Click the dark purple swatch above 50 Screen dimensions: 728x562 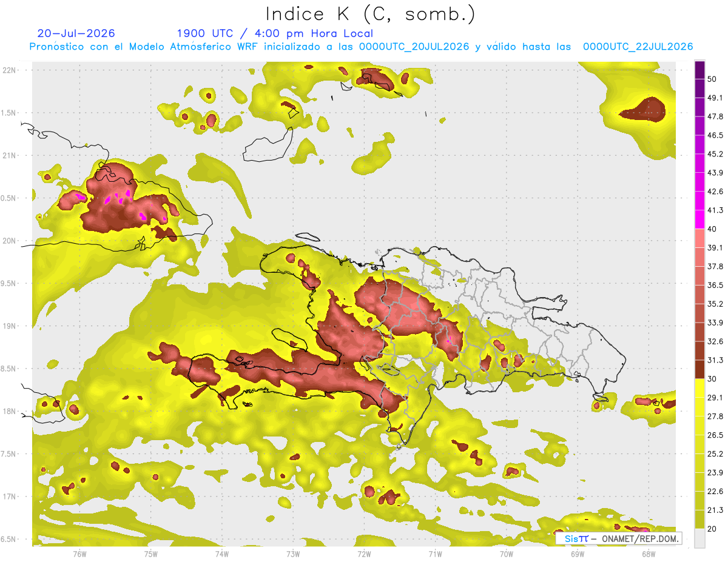tap(700, 70)
